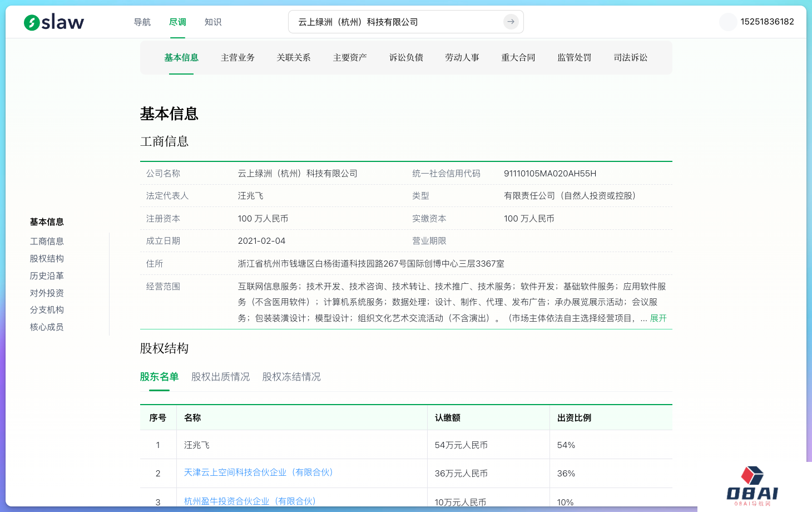Expand the full 经营范围 text with 展开
Viewport: 812px width, 512px height.
(658, 318)
